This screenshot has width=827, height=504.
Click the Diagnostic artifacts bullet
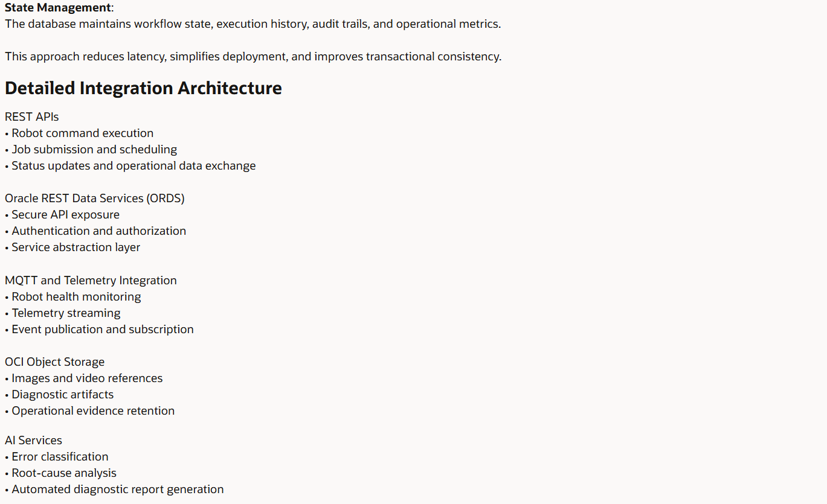click(x=59, y=394)
